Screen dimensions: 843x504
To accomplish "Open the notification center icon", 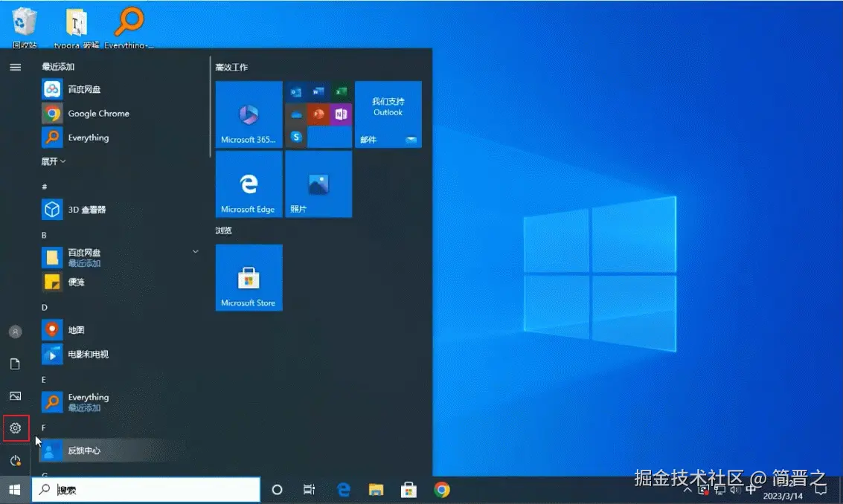I will tap(821, 490).
